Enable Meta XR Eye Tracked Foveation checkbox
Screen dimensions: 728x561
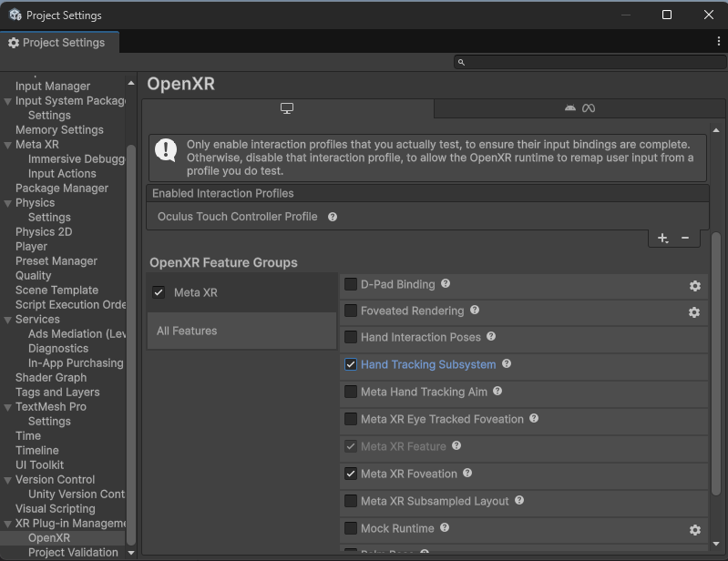(351, 419)
